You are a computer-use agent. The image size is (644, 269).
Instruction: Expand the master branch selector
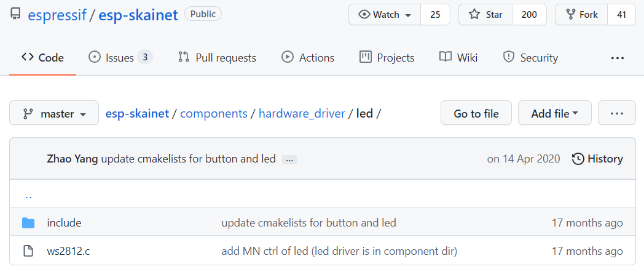coord(53,113)
